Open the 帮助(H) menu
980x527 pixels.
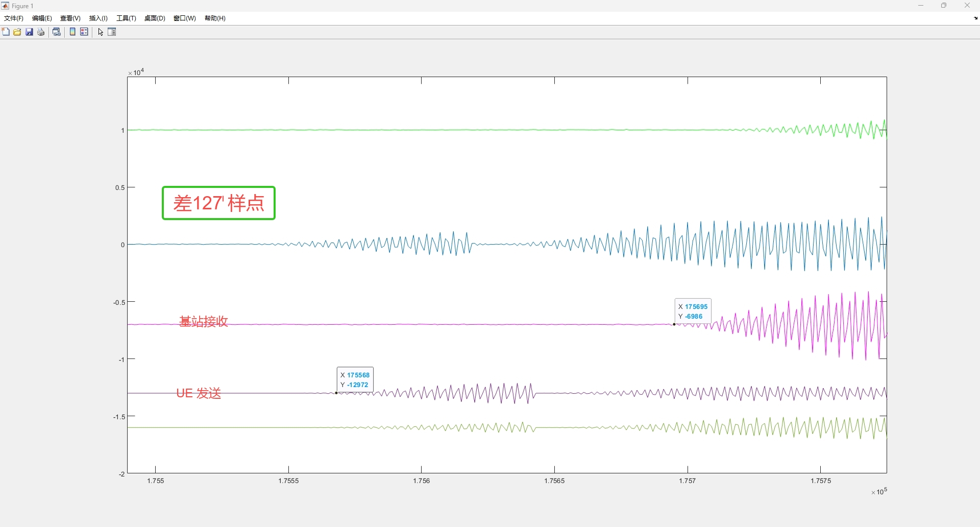215,18
